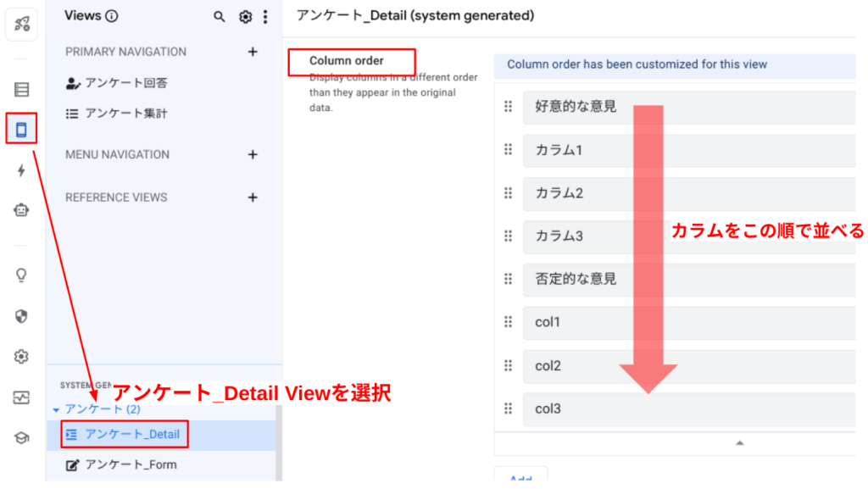
Task: Open the Automation robot icon
Action: [x=21, y=211]
